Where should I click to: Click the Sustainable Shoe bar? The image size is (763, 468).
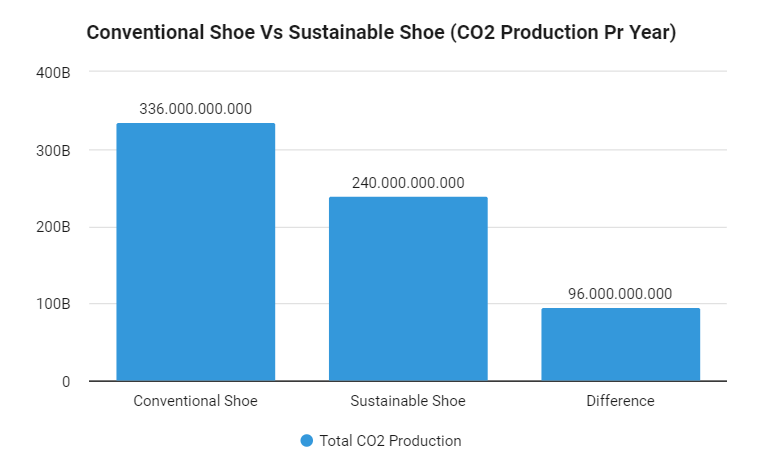point(408,289)
